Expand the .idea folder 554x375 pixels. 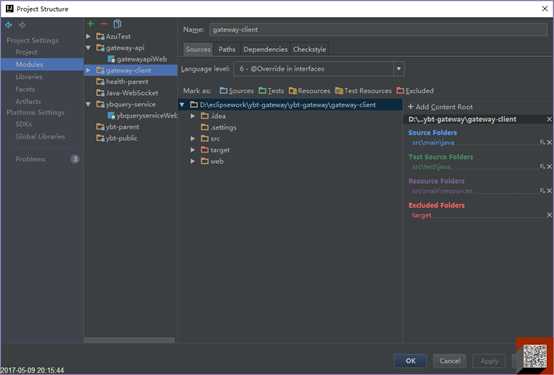(x=193, y=116)
